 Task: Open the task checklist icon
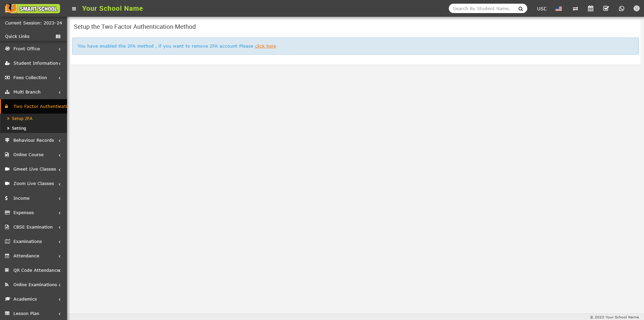point(606,9)
